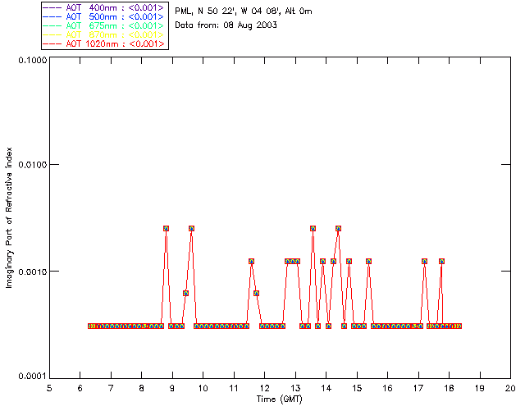Click the 'Imaginary Part of Refractive index' y-axis title

[x=9, y=217]
